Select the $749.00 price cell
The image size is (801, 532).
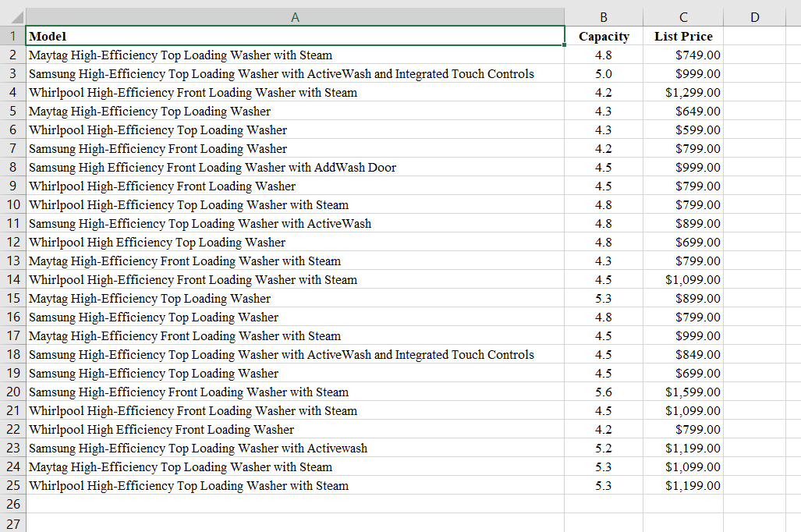[x=683, y=55]
